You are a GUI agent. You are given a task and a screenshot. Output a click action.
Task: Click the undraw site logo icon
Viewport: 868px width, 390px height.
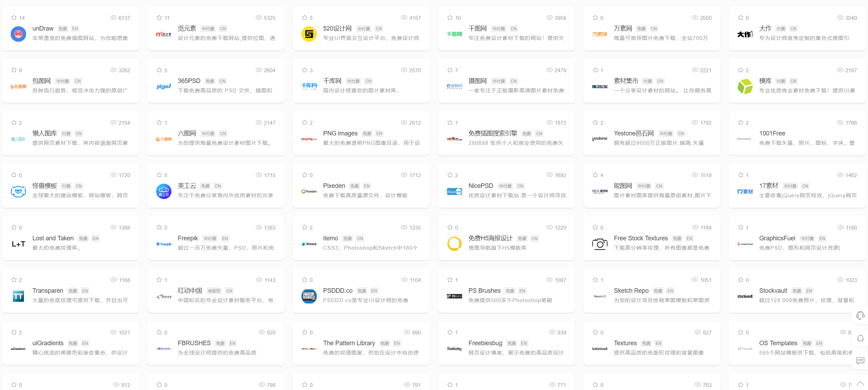(x=18, y=34)
